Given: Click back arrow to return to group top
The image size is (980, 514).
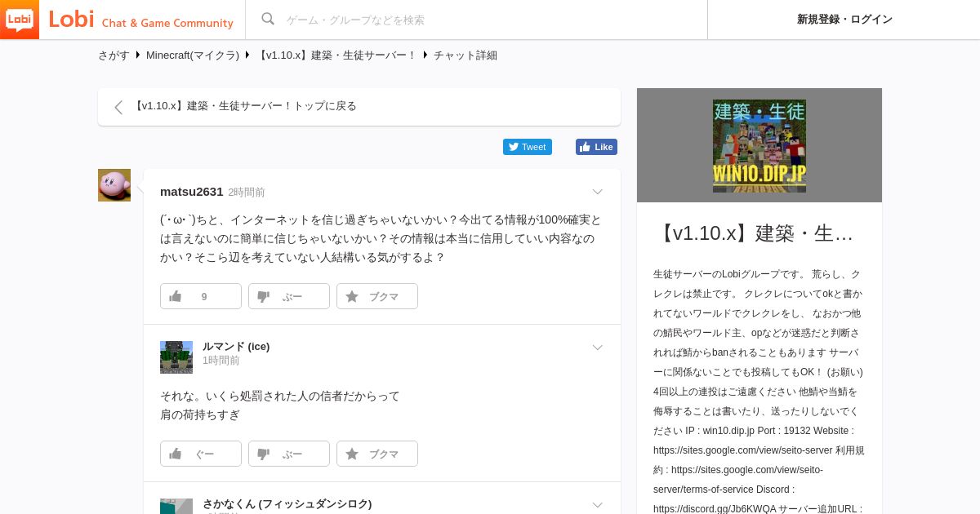Looking at the screenshot, I should coord(118,107).
